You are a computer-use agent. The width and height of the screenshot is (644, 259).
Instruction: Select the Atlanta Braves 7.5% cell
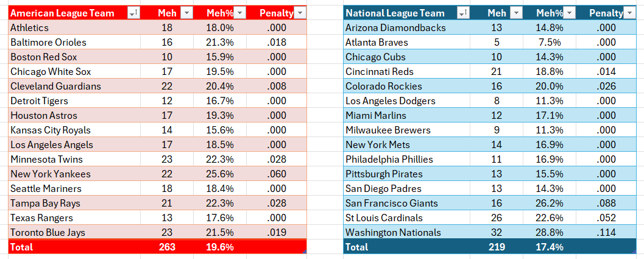coord(550,42)
